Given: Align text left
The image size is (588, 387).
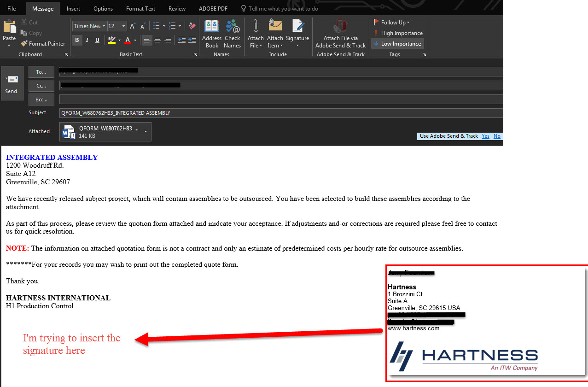Looking at the screenshot, I should pyautogui.click(x=147, y=40).
